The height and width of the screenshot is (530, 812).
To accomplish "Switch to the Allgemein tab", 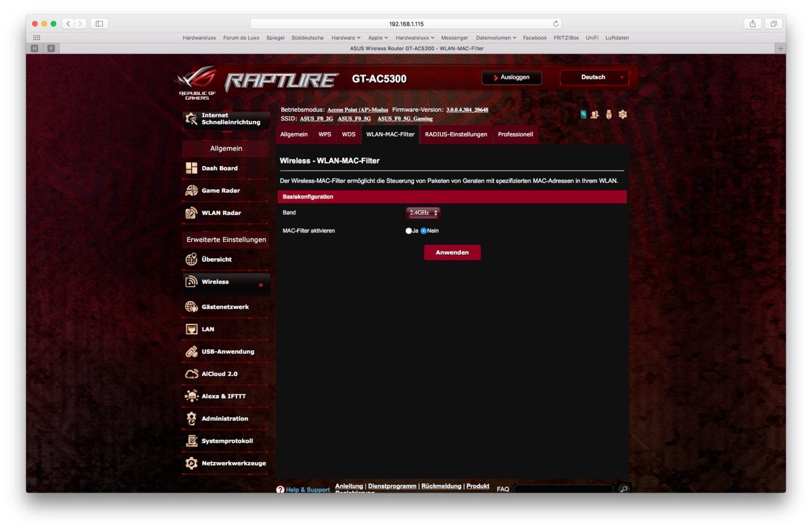I will 294,134.
